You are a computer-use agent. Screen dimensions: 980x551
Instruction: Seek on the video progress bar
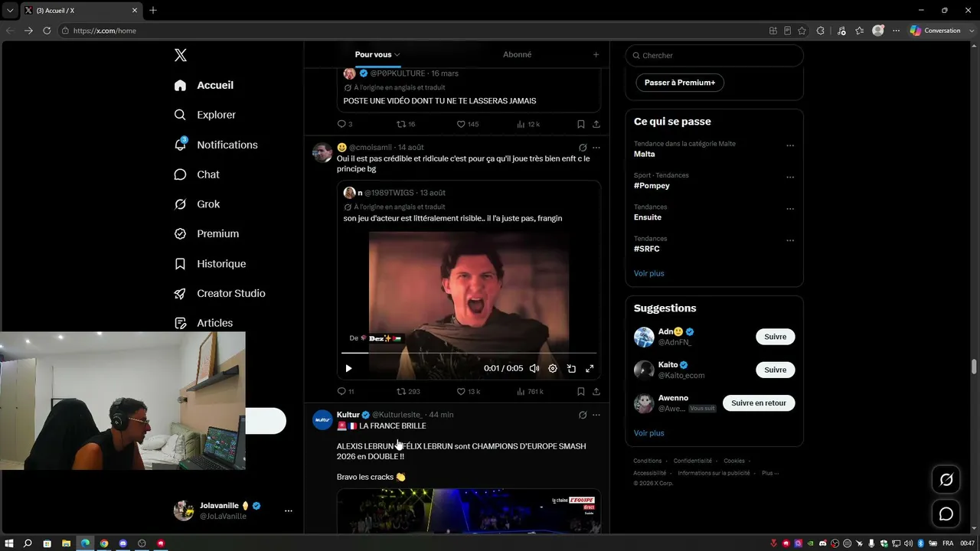click(x=469, y=353)
